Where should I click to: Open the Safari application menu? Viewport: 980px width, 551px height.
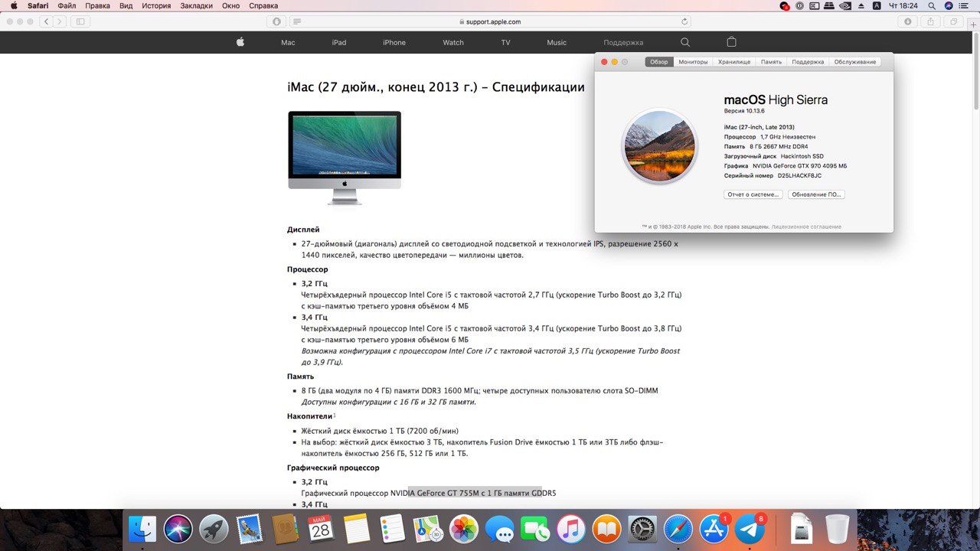click(x=38, y=5)
